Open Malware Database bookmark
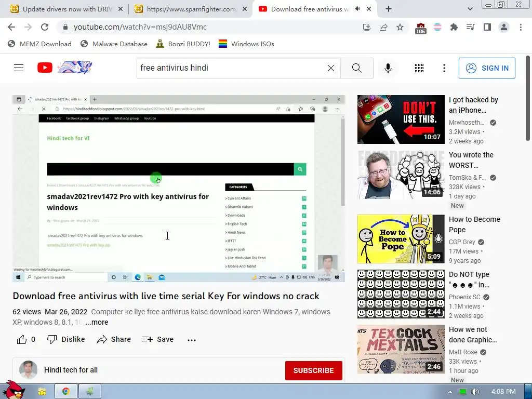The image size is (532, 399). tap(114, 44)
